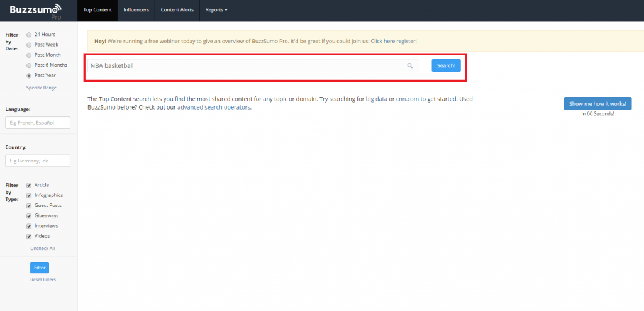Screen dimensions: 644x311
Task: Open the Specific Range date option
Action: click(42, 88)
